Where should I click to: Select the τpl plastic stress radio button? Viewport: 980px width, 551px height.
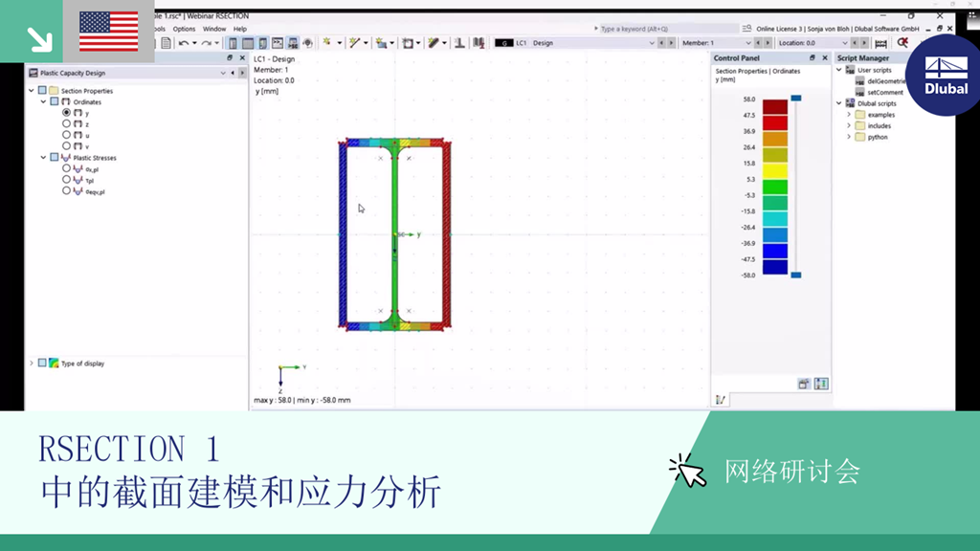click(66, 180)
